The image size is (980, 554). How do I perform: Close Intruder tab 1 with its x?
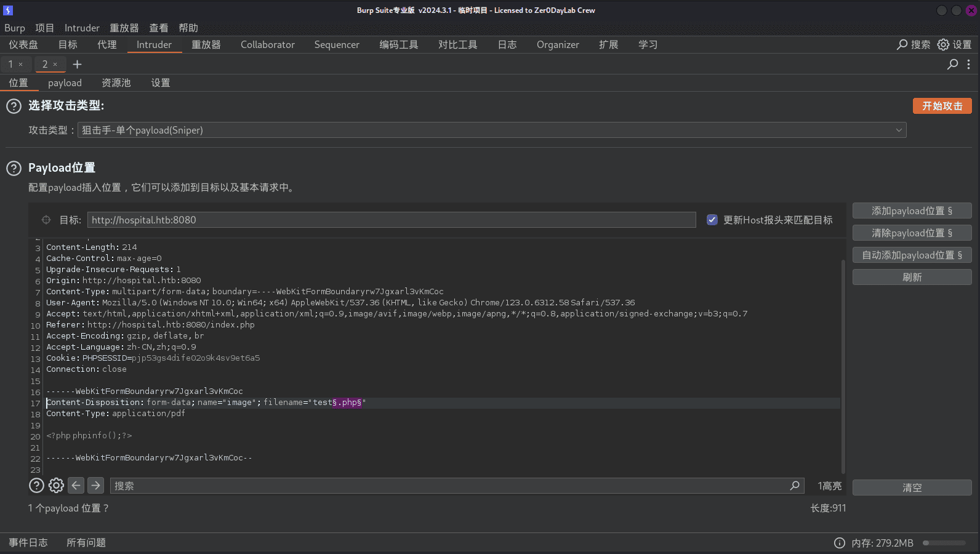tap(20, 64)
